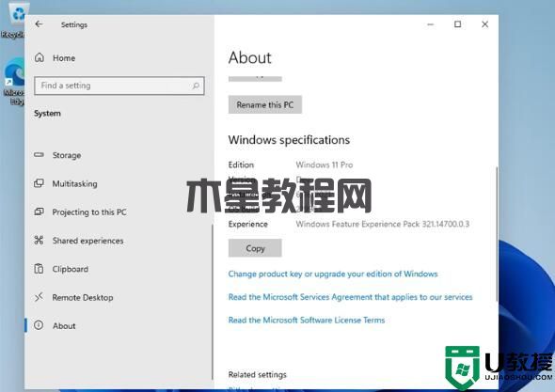Select the Projecting to this PC icon

click(39, 212)
